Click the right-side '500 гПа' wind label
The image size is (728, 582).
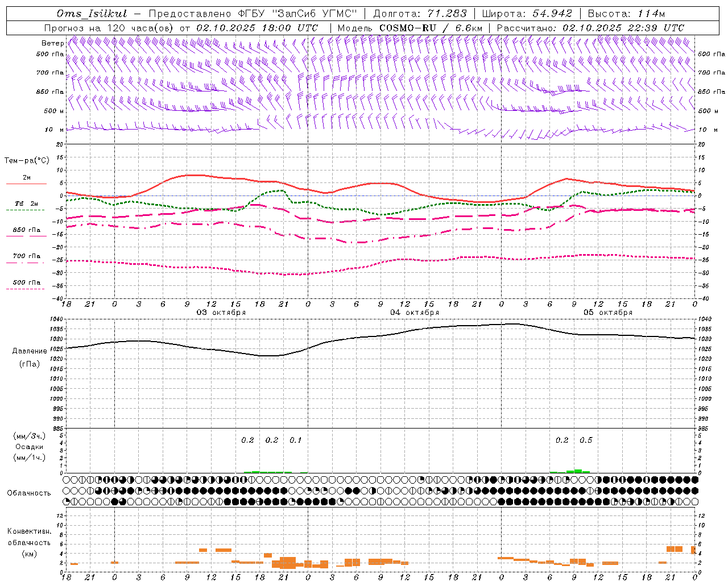712,54
